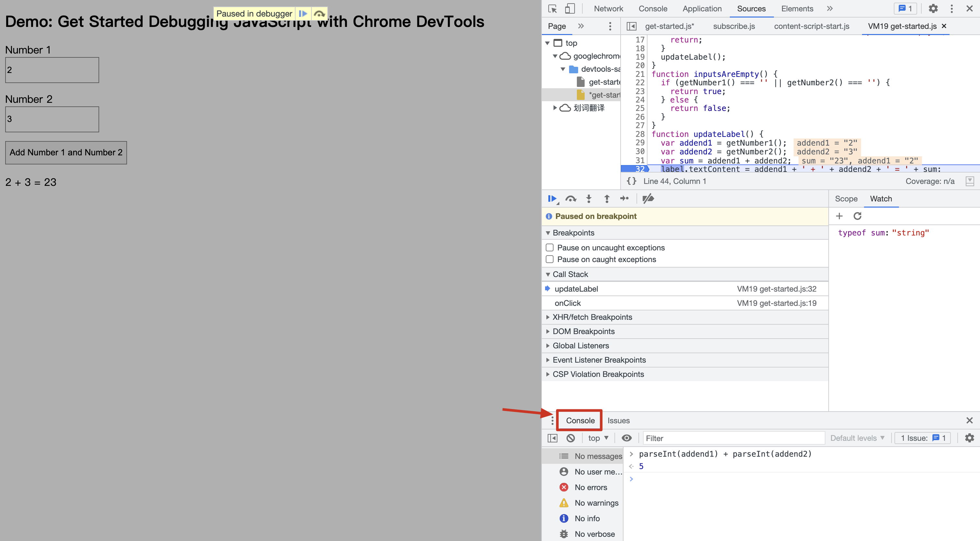Enable Pause on caught exceptions
980x541 pixels.
(x=550, y=259)
